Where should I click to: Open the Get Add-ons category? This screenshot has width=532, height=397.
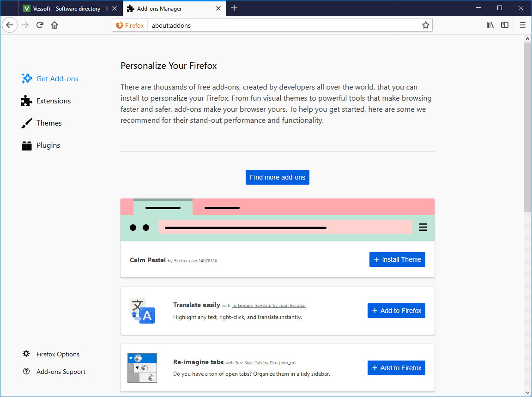pyautogui.click(x=50, y=78)
